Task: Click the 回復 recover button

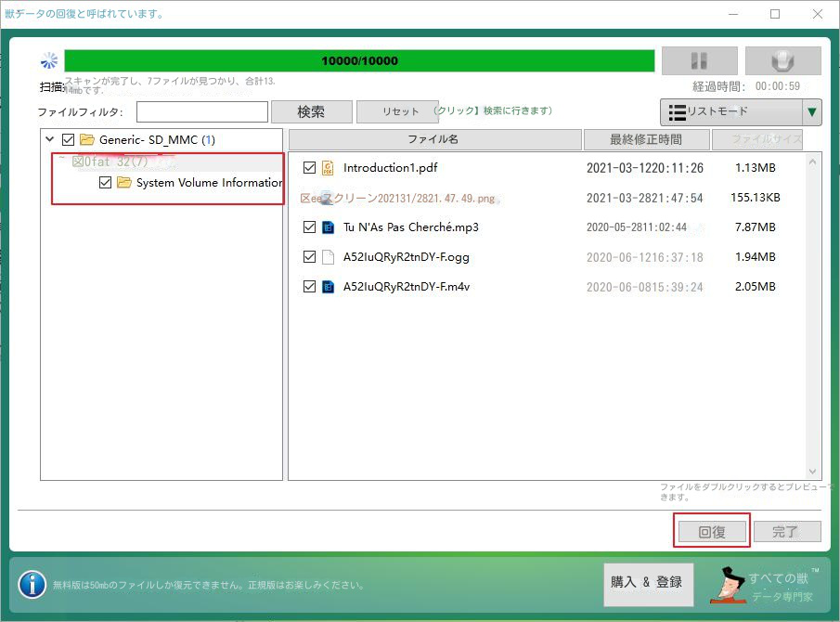Action: coord(712,532)
